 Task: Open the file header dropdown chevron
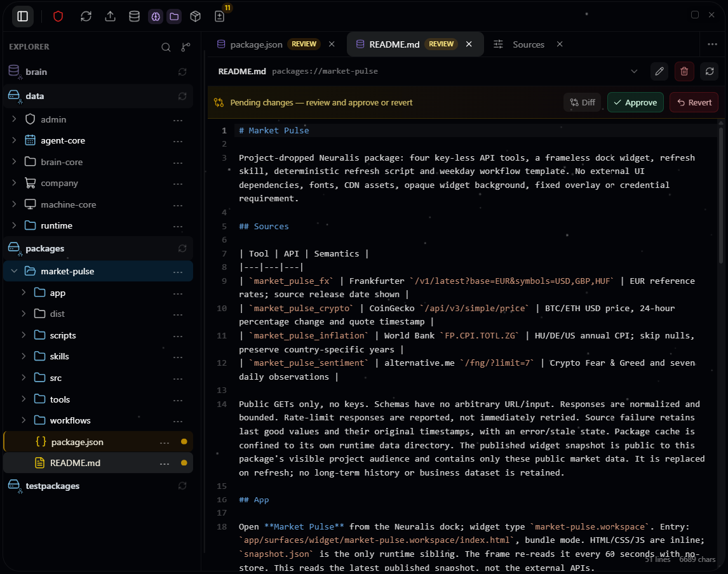pos(634,72)
